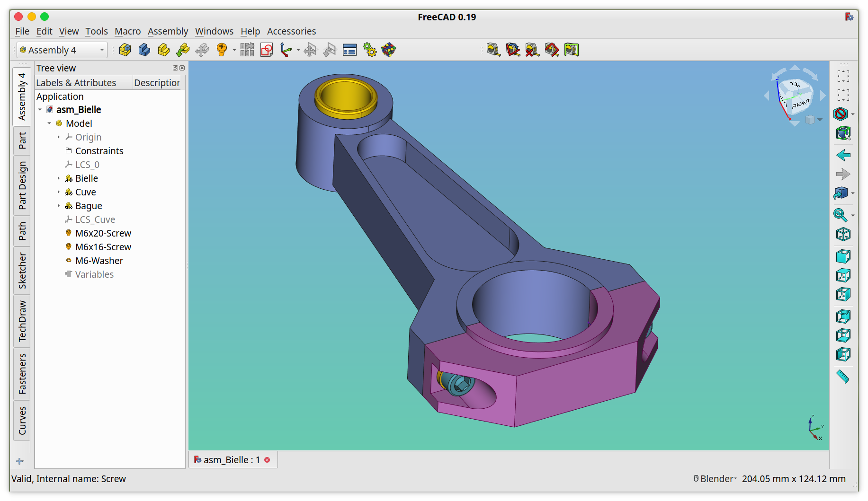Click the Add Variable panel icon
The height and width of the screenshot is (501, 868).
tap(349, 50)
